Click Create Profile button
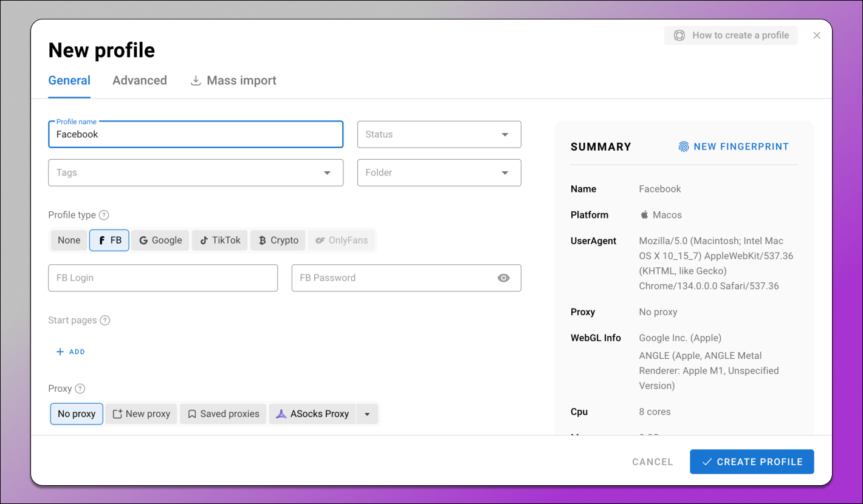This screenshot has height=504, width=863. [752, 461]
